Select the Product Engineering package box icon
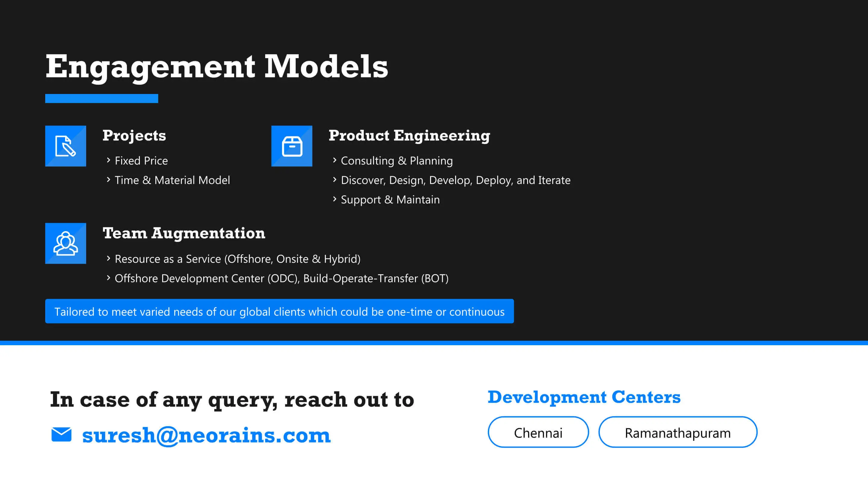This screenshot has height=488, width=868. 292,146
